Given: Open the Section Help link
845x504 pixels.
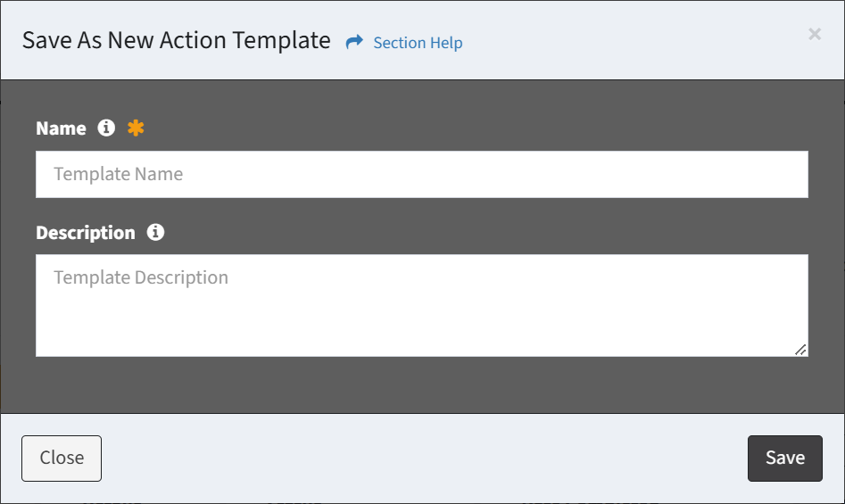Looking at the screenshot, I should (x=418, y=43).
